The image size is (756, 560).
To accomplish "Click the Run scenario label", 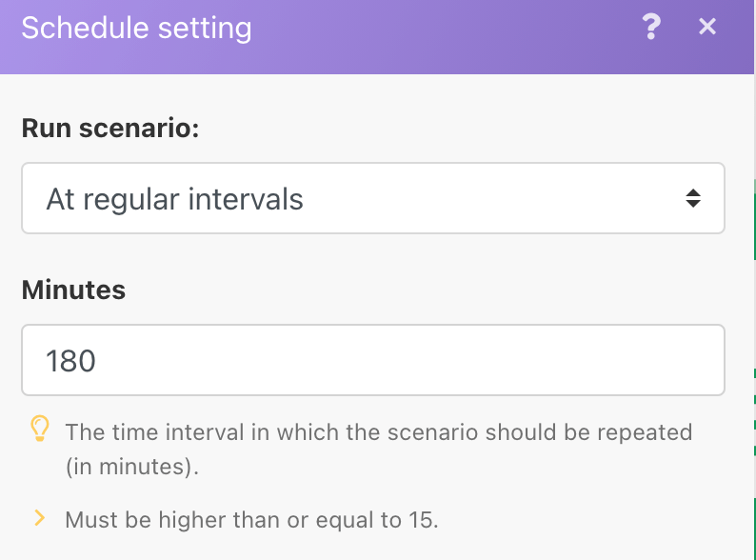I will 110,129.
